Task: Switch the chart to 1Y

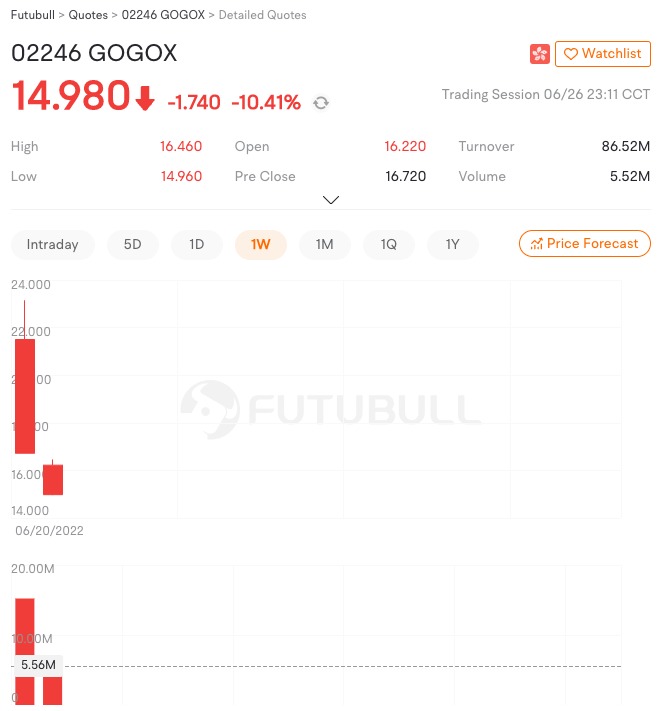Action: 453,244
